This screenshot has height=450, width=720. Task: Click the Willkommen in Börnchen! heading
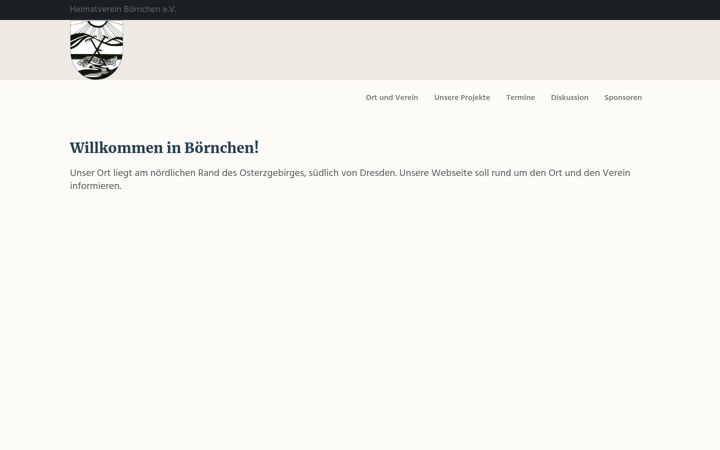[164, 148]
